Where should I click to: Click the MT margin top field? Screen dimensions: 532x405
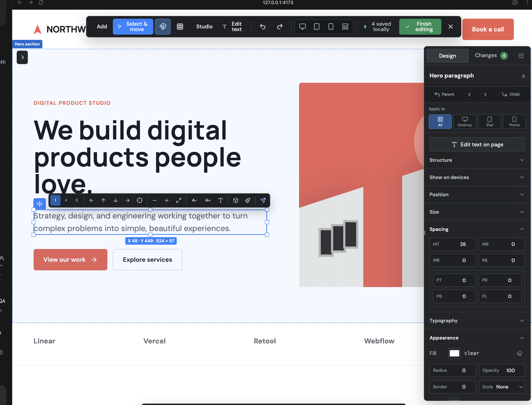452,244
